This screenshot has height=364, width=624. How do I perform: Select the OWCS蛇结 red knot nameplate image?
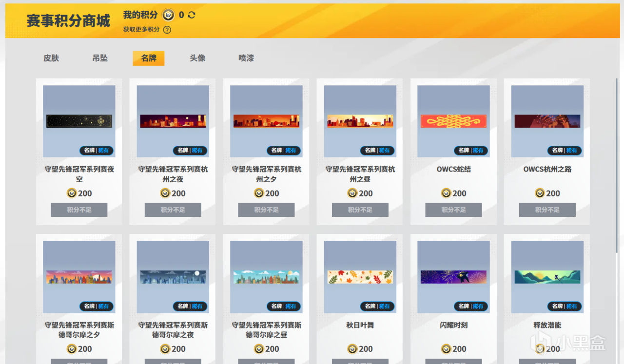[453, 121]
